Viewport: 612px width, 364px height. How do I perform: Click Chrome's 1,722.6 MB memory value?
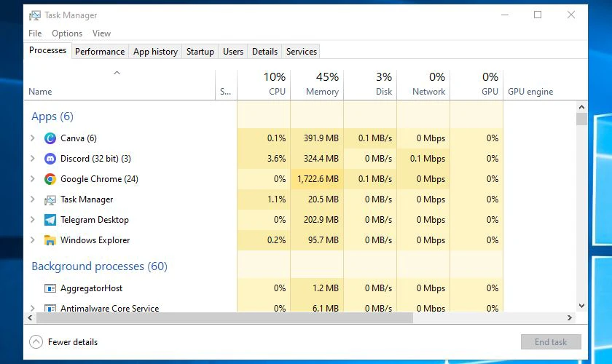pyautogui.click(x=318, y=179)
